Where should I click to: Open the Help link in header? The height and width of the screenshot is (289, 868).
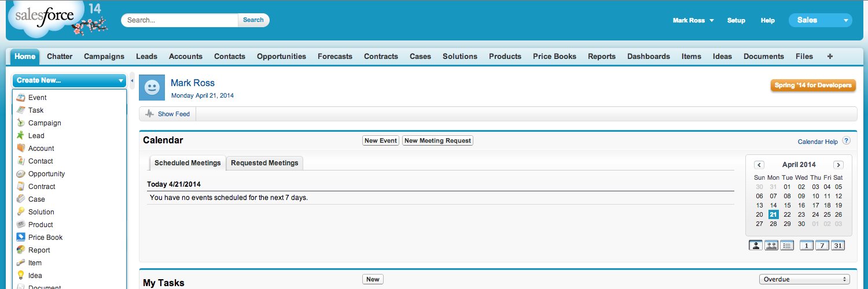pyautogui.click(x=768, y=20)
